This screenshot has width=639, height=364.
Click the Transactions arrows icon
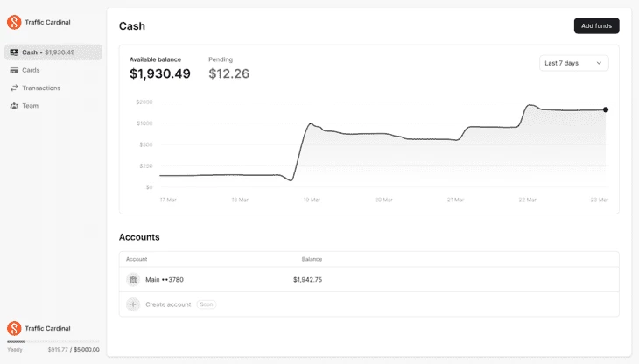click(x=14, y=87)
